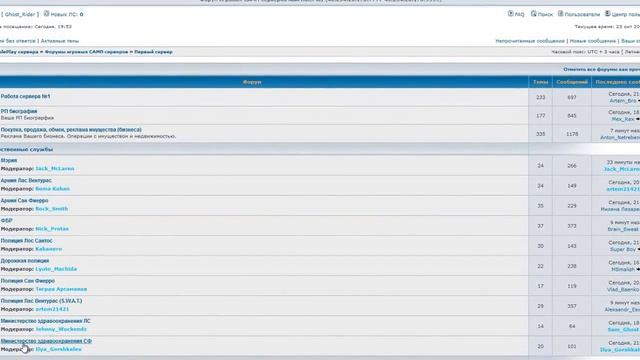Viewport: 640px width, 360px height.
Task: Open moderator Jack_McLaren profile under Мэрия
Action: click(x=55, y=169)
